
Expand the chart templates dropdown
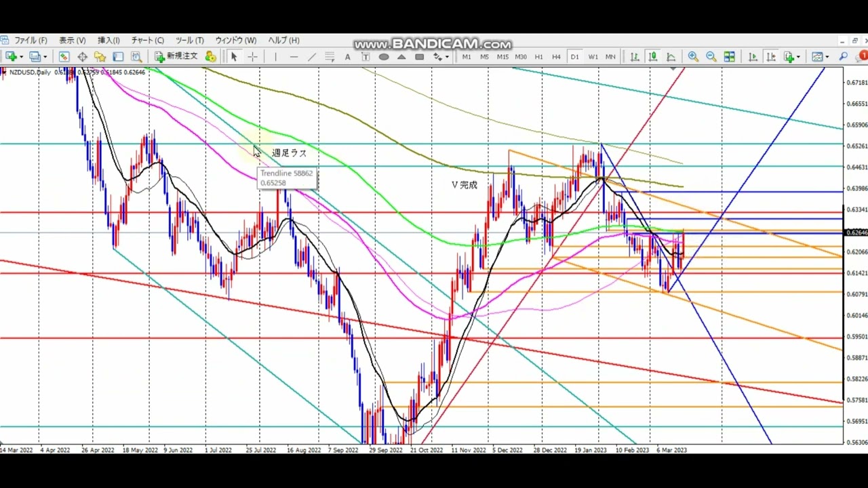(x=827, y=57)
